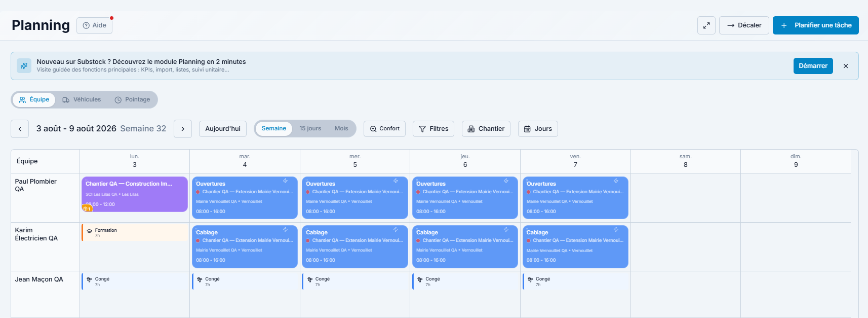Click the Planning page title
The width and height of the screenshot is (868, 318).
tap(41, 25)
